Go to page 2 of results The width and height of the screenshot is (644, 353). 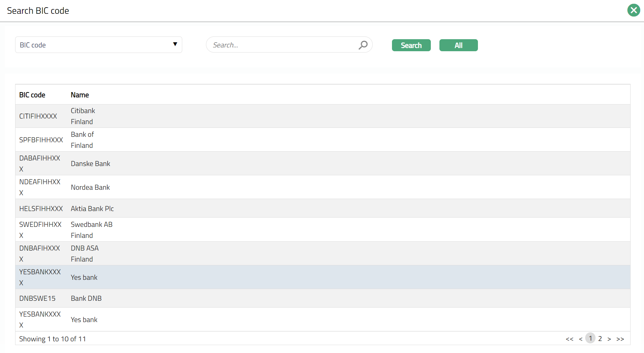pos(600,339)
